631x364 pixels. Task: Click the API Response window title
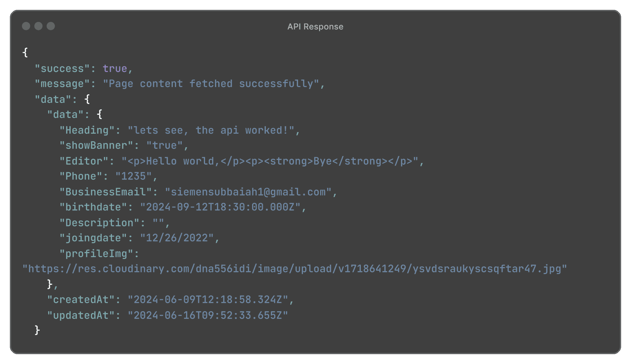[315, 27]
